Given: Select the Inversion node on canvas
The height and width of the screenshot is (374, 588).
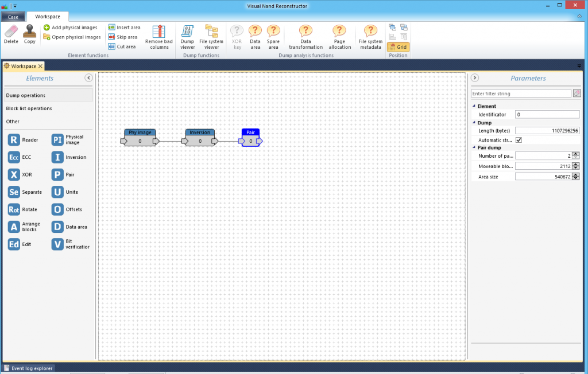Looking at the screenshot, I should (x=200, y=138).
